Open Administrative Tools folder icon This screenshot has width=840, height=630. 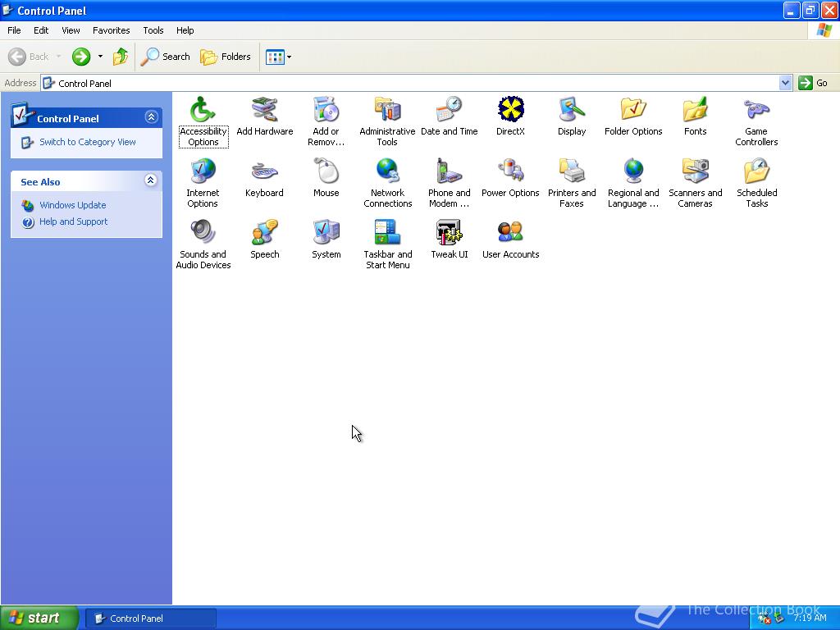pyautogui.click(x=387, y=121)
